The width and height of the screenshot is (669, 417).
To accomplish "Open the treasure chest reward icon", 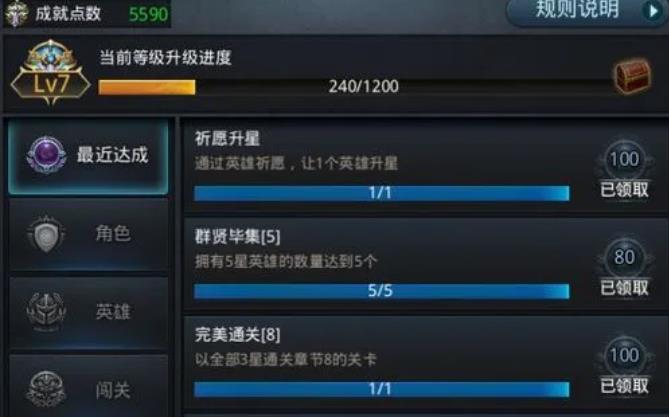I will 633,76.
